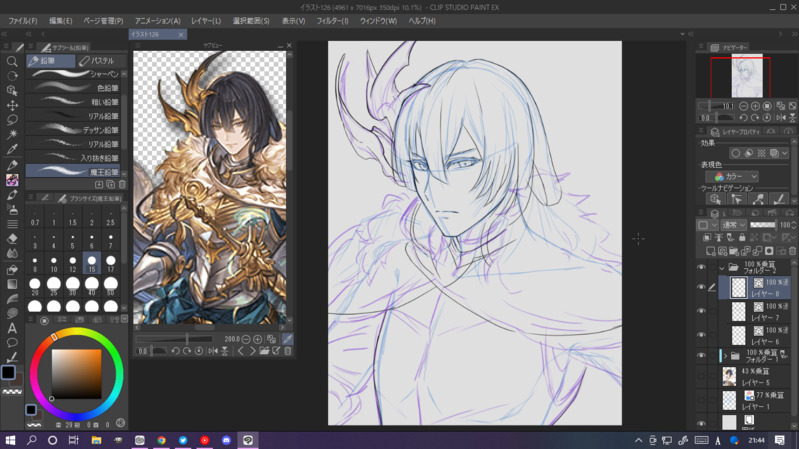799x449 pixels.
Task: Click zoom in in Navigator panel
Action: coord(755,106)
